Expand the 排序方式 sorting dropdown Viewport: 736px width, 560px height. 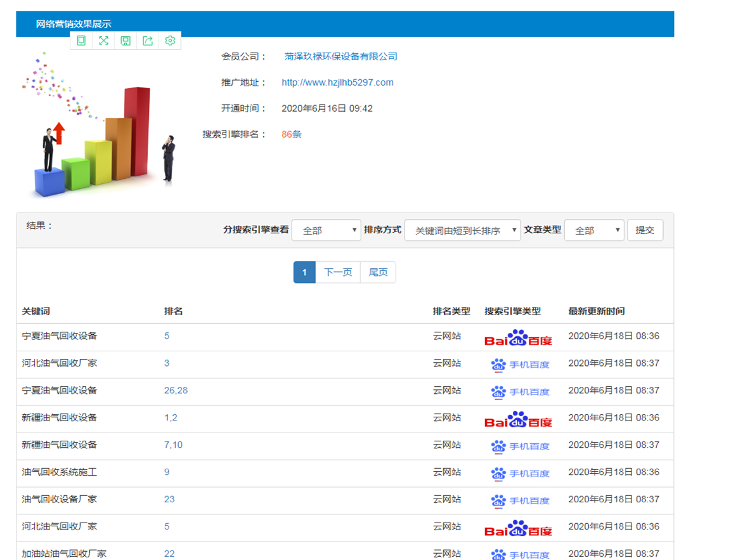[462, 230]
